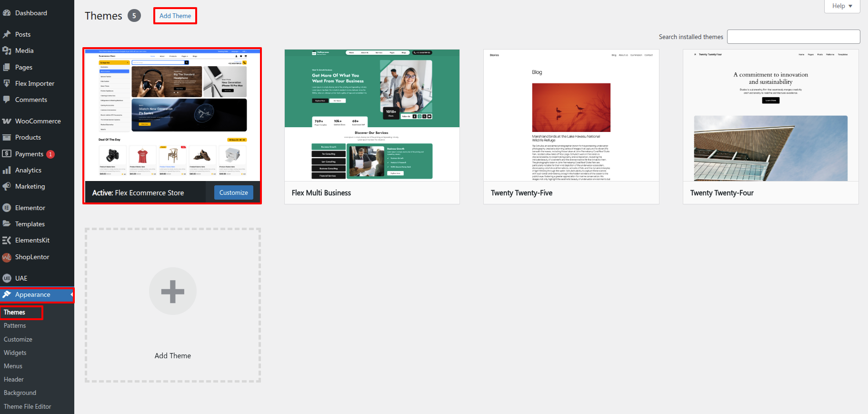Open WooCommerce menu item
This screenshot has width=868, height=414.
pyautogui.click(x=38, y=121)
